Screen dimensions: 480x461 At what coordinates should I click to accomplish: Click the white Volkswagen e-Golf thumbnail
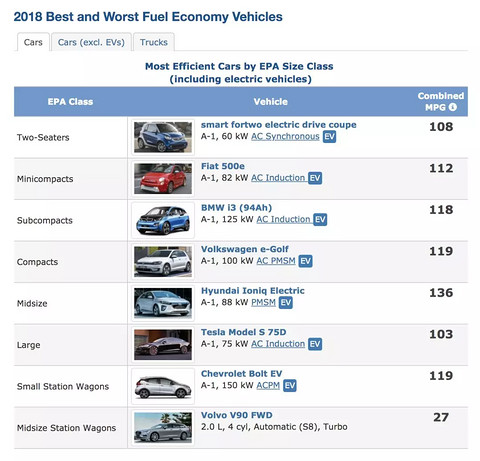[163, 262]
